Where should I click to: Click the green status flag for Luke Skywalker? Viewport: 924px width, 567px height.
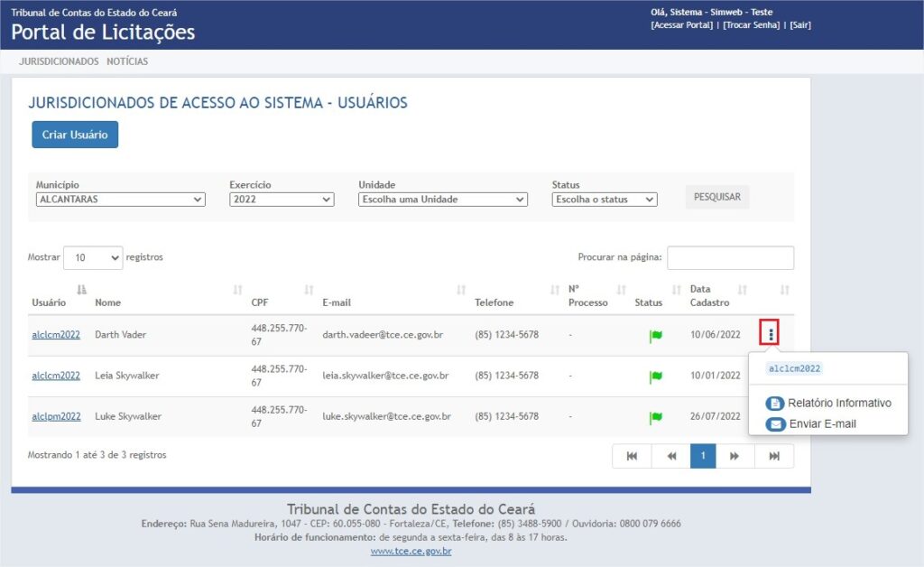coord(656,417)
